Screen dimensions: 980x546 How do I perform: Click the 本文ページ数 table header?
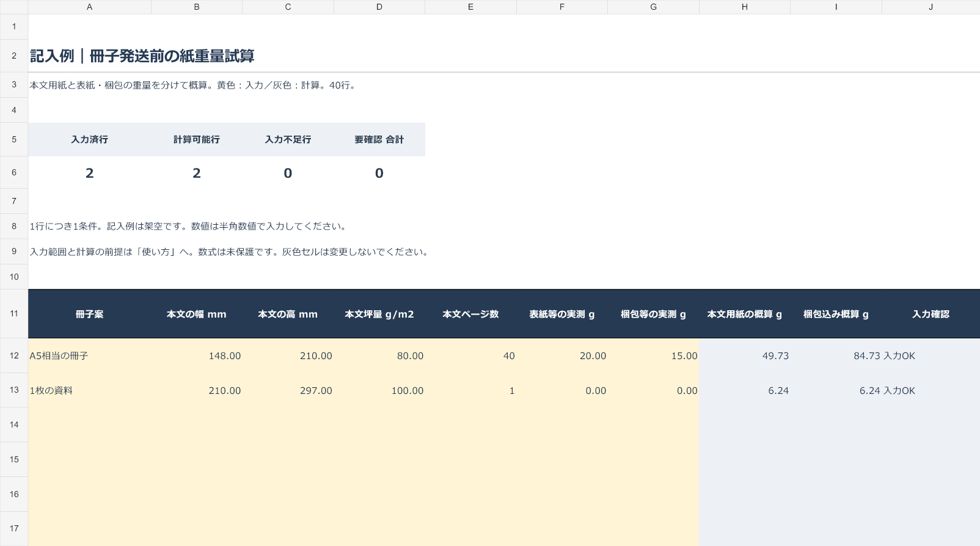pyautogui.click(x=470, y=314)
